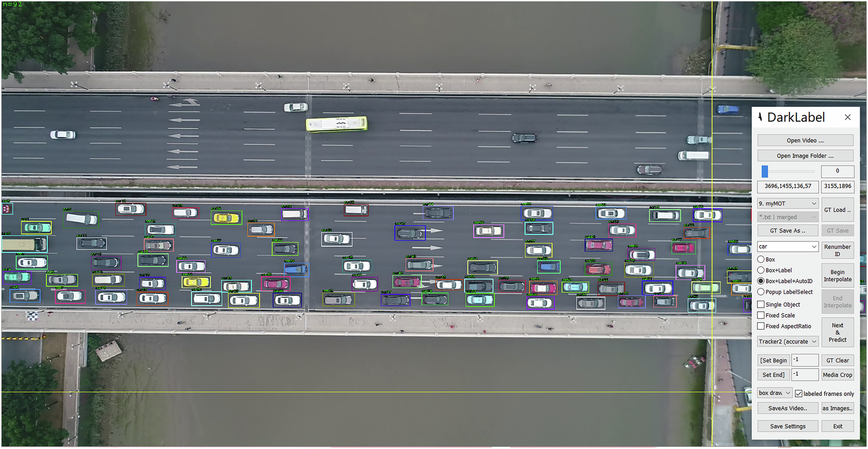Uncheck the 'labeled frames only' checkbox
Viewport: 868px width, 449px height.
[799, 394]
